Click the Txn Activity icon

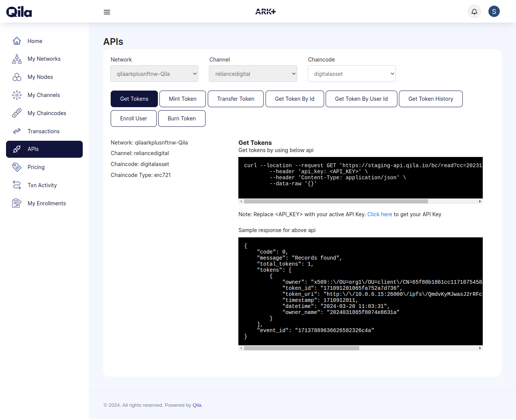tap(17, 185)
